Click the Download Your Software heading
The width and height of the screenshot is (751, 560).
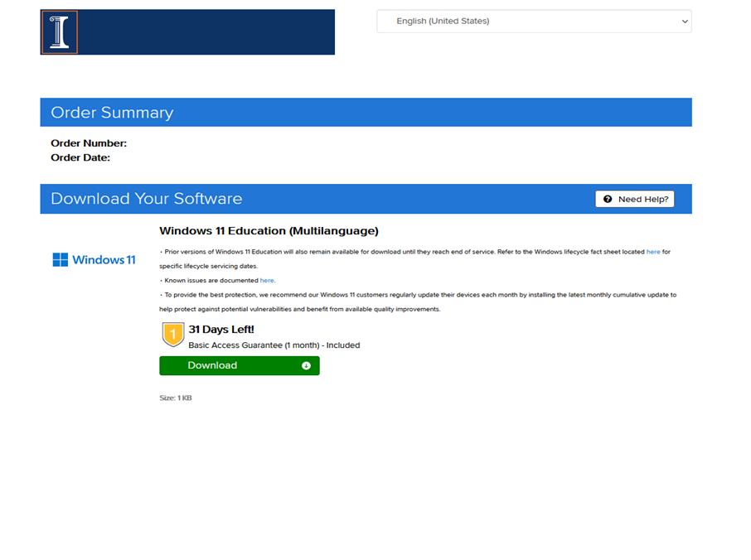click(147, 199)
